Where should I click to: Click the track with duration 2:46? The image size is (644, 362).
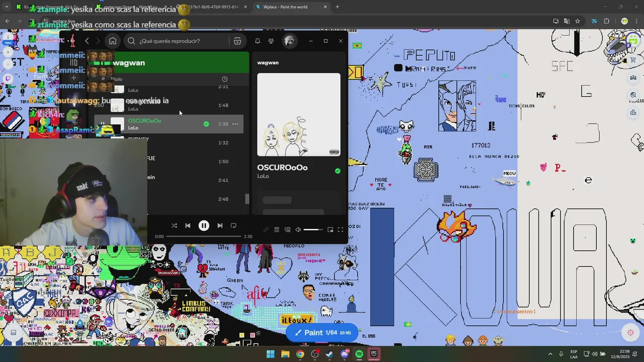[x=169, y=199]
